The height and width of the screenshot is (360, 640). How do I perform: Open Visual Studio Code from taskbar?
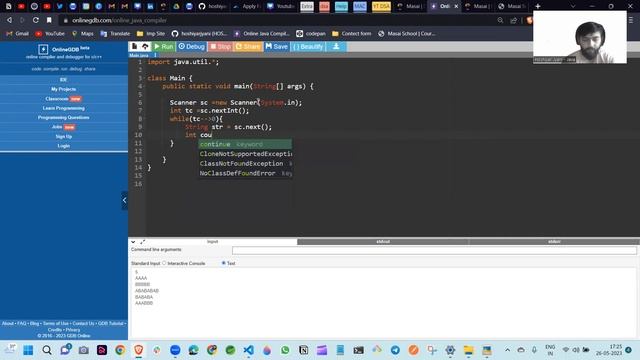click(x=249, y=350)
